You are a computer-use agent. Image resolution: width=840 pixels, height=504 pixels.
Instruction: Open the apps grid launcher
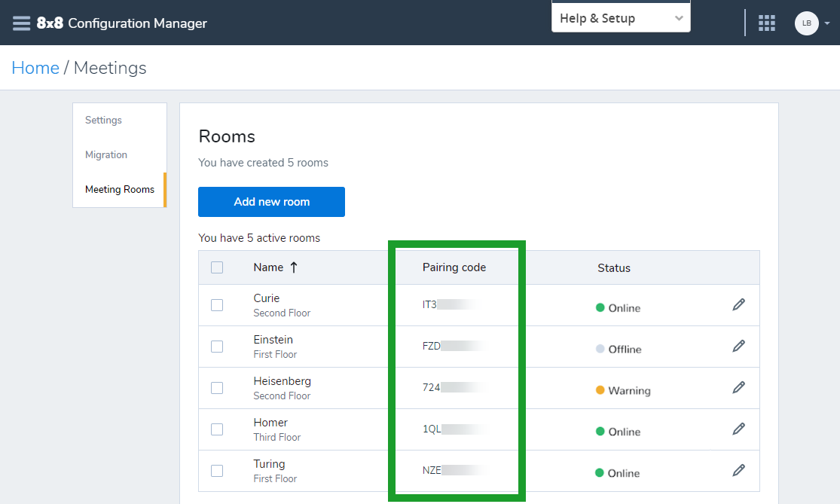(x=766, y=23)
